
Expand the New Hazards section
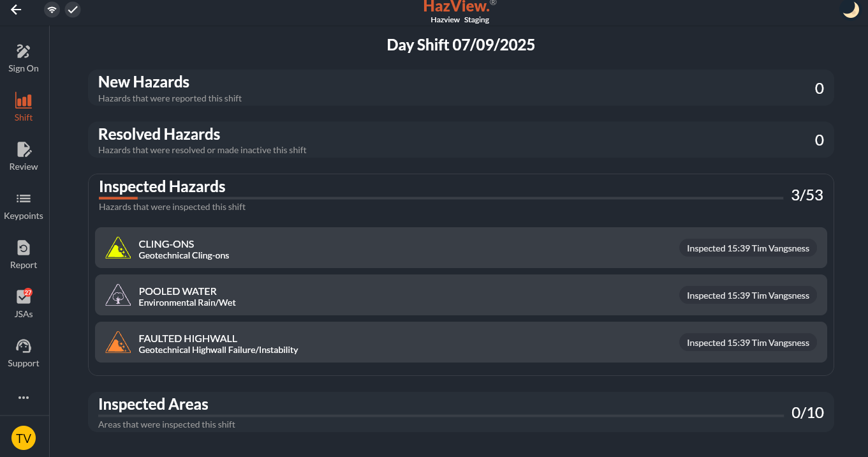coord(460,88)
